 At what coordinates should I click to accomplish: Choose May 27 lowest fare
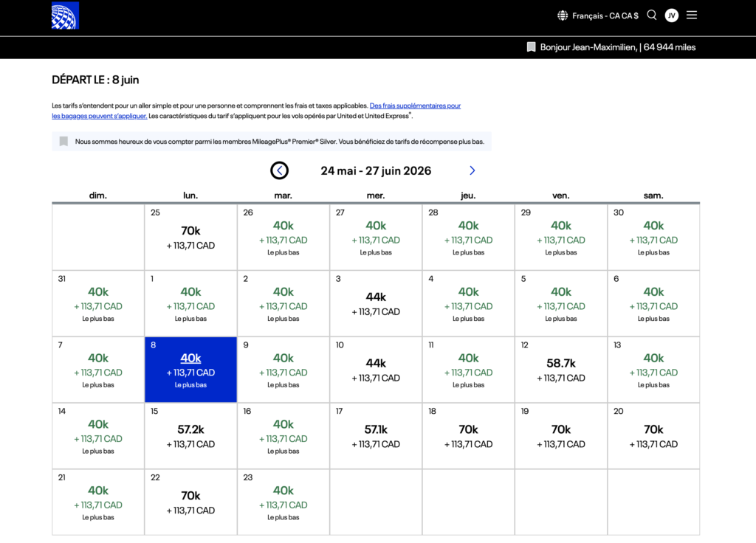[376, 237]
